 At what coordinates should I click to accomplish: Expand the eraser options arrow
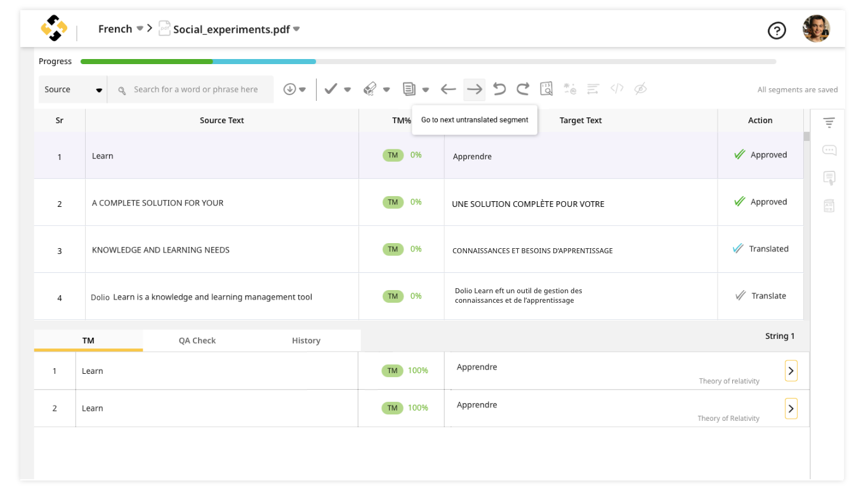point(386,89)
